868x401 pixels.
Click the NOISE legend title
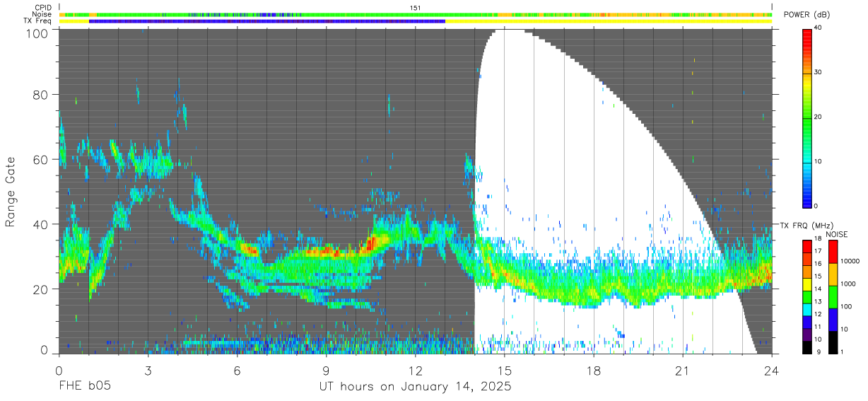coord(836,234)
